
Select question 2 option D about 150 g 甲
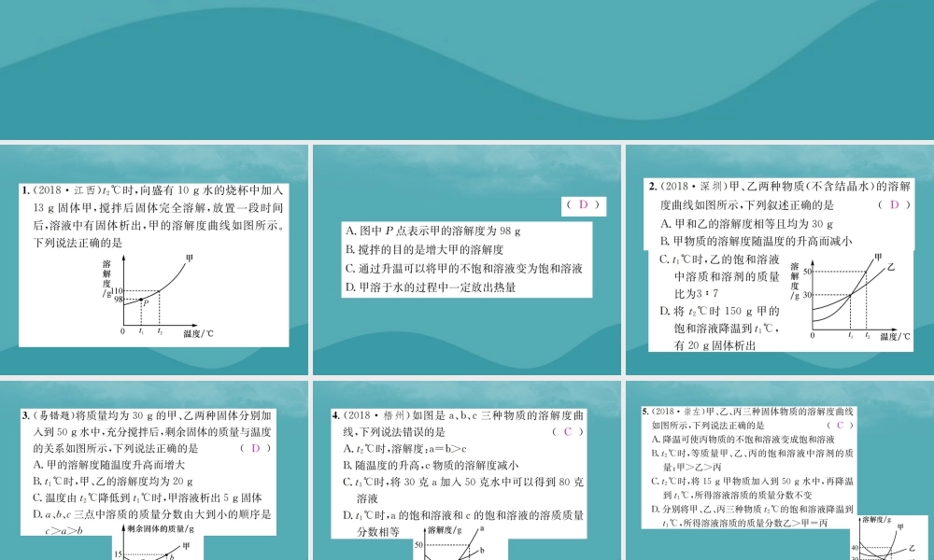(x=719, y=328)
